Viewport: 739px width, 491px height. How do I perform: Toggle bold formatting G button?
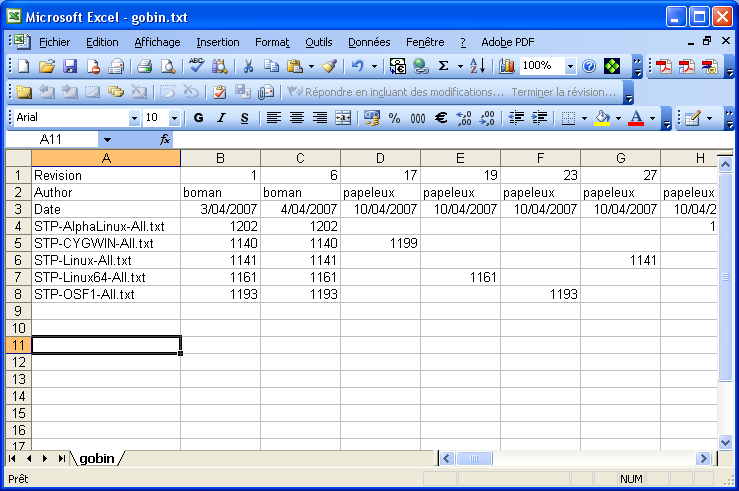tap(198, 118)
